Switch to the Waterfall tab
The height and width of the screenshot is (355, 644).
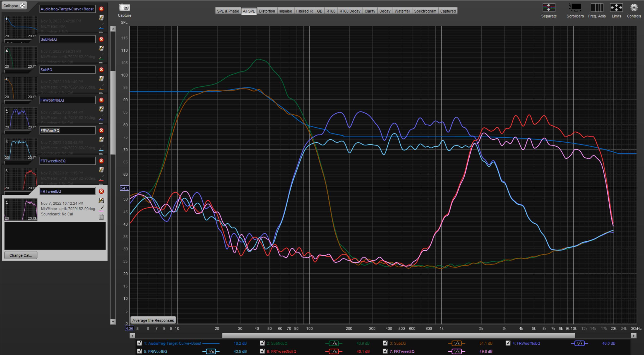pos(402,11)
